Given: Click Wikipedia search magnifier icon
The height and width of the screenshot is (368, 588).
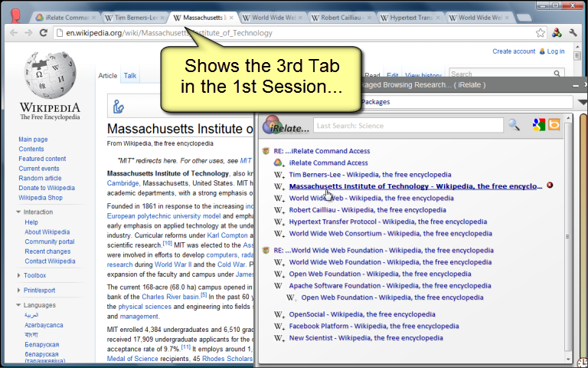Looking at the screenshot, I should 557,74.
